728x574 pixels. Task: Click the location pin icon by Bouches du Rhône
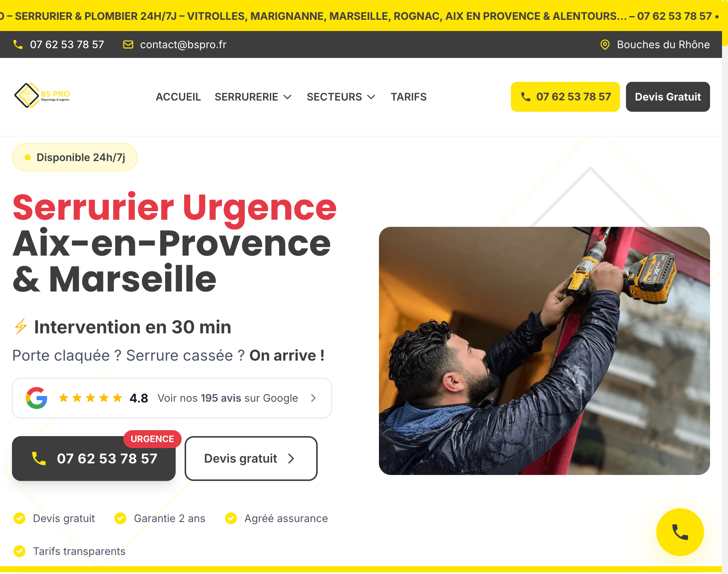[605, 44]
